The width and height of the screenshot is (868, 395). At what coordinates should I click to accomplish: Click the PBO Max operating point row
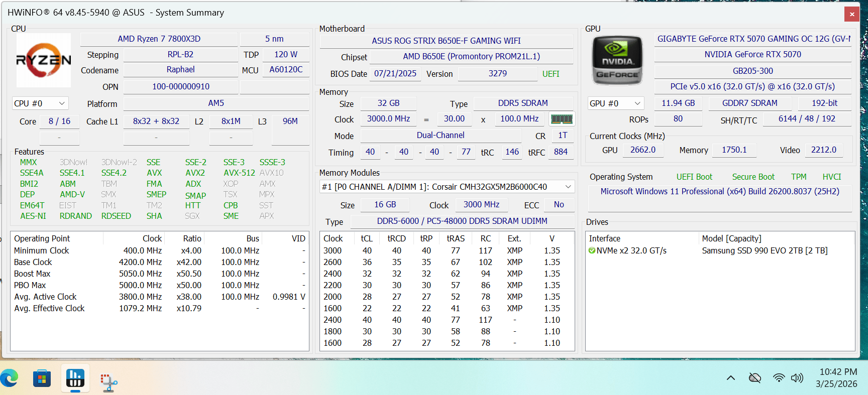coord(159,285)
